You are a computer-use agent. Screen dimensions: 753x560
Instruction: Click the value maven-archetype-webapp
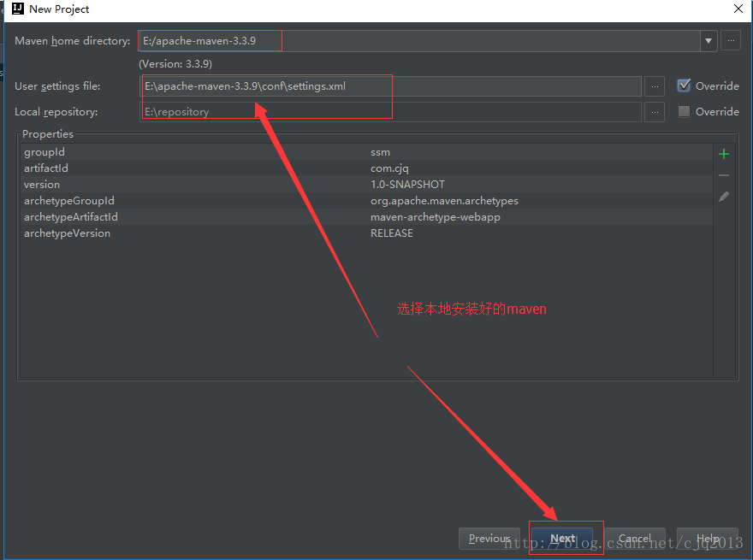pyautogui.click(x=435, y=217)
